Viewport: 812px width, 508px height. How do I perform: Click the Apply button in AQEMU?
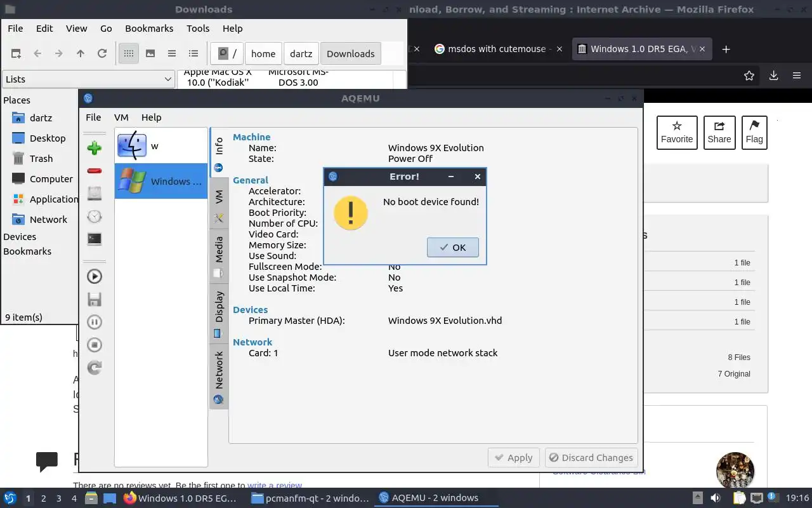coord(514,457)
